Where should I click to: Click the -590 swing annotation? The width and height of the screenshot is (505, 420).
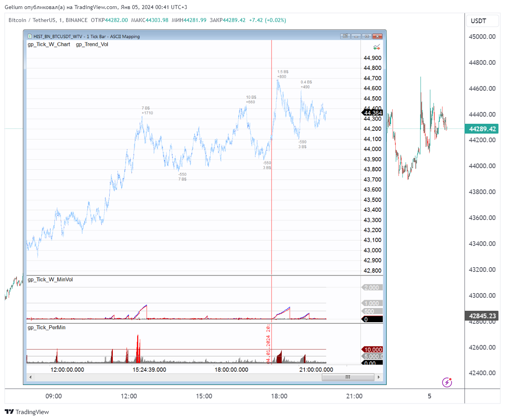pyautogui.click(x=302, y=142)
